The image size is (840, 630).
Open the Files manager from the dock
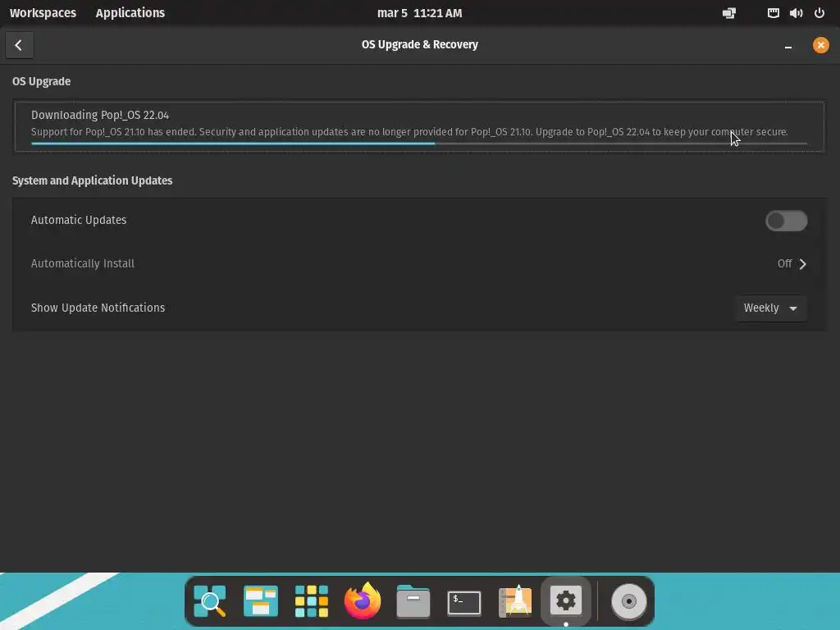(413, 601)
